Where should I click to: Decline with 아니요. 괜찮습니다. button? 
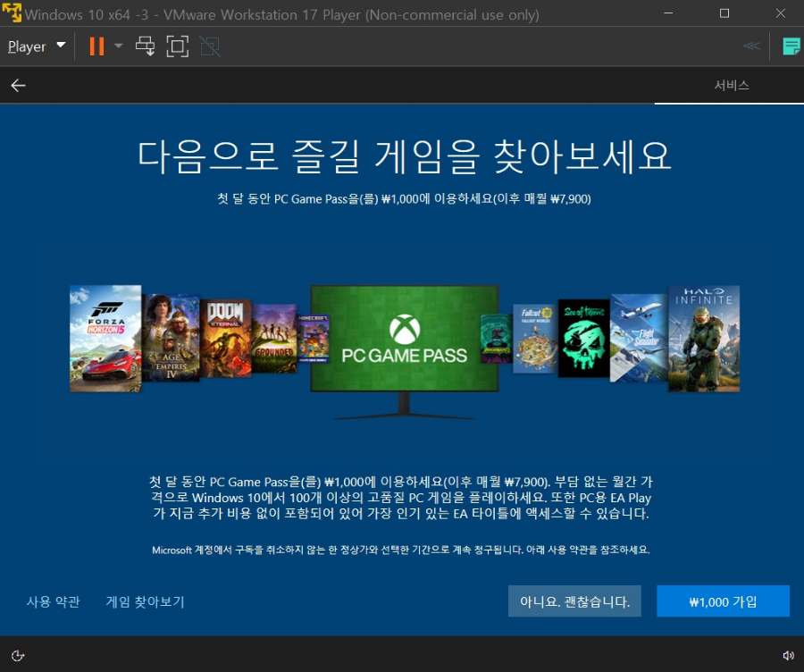574,601
